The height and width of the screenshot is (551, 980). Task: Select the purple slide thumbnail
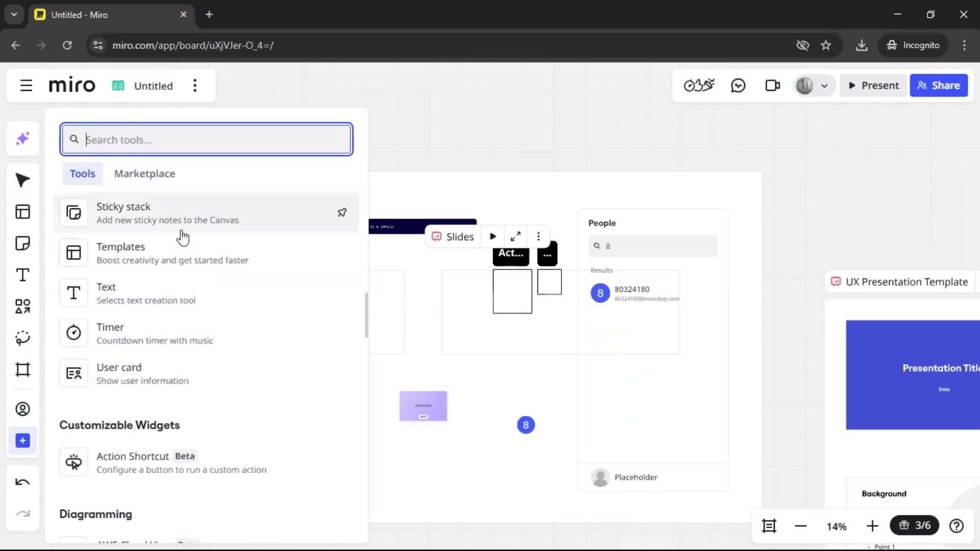coord(423,406)
